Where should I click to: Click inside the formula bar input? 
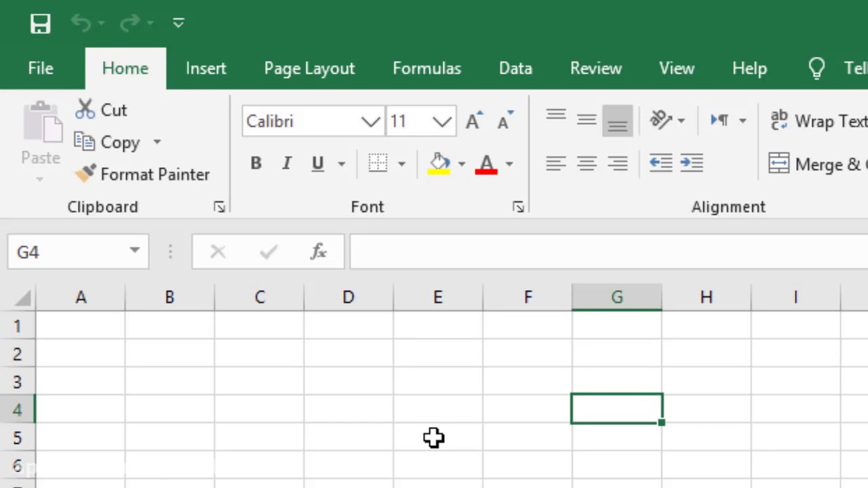[x=609, y=252]
